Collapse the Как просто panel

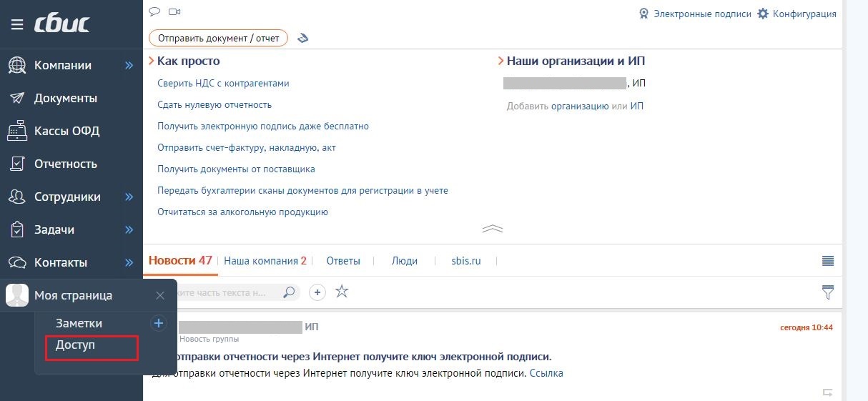[493, 229]
